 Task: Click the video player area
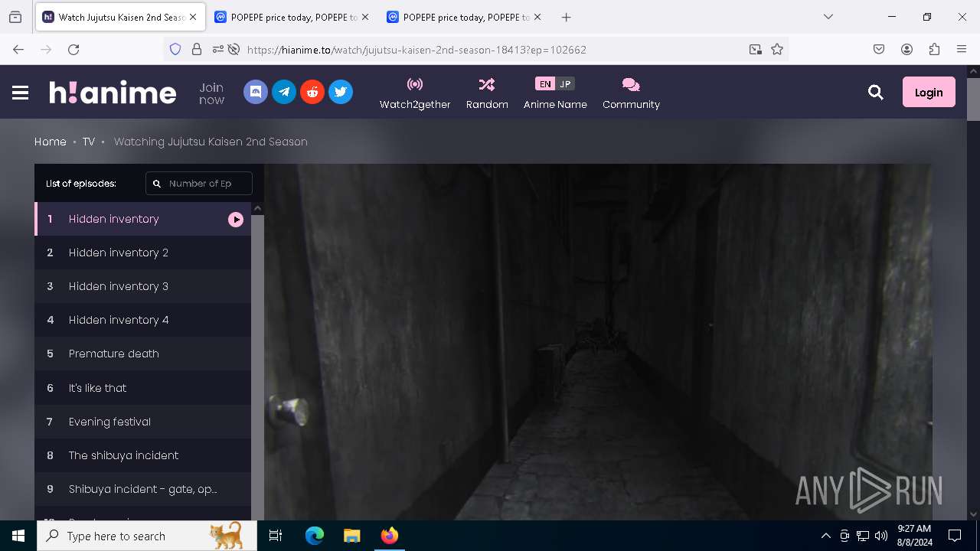point(598,342)
